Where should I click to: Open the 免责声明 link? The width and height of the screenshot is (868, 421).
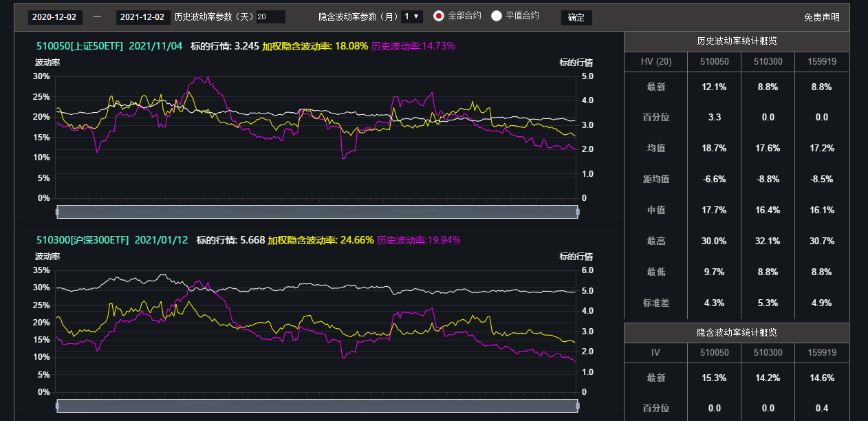(821, 17)
